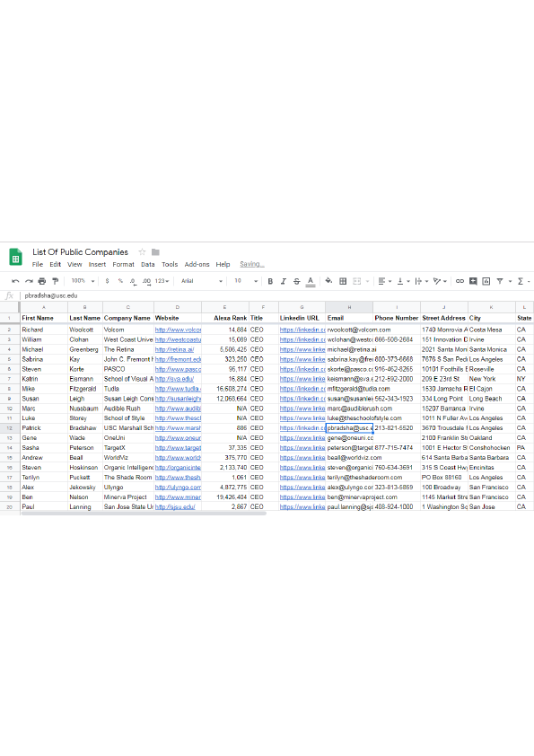The image size is (534, 756).
Task: Create a filter with funnel icon
Action: tap(500, 281)
